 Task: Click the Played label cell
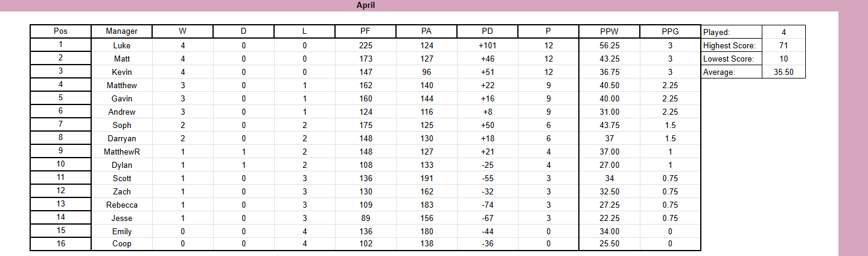[732, 32]
